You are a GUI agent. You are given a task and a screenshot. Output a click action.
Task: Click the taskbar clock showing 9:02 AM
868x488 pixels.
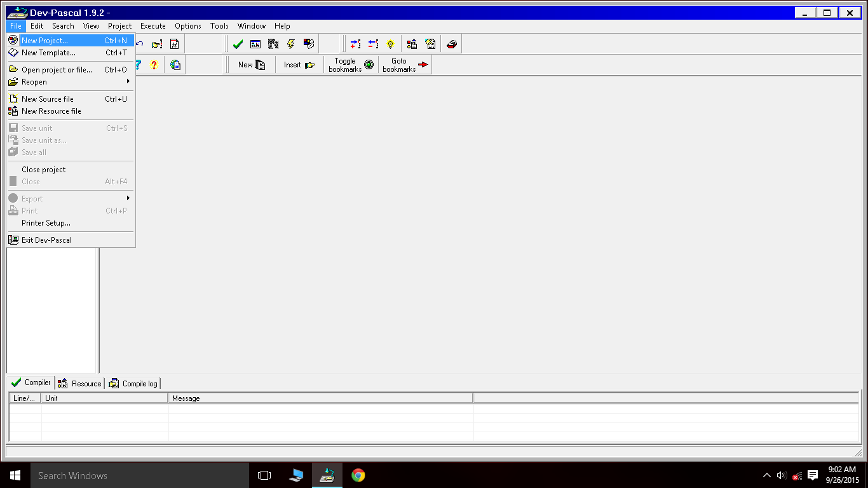tap(842, 475)
